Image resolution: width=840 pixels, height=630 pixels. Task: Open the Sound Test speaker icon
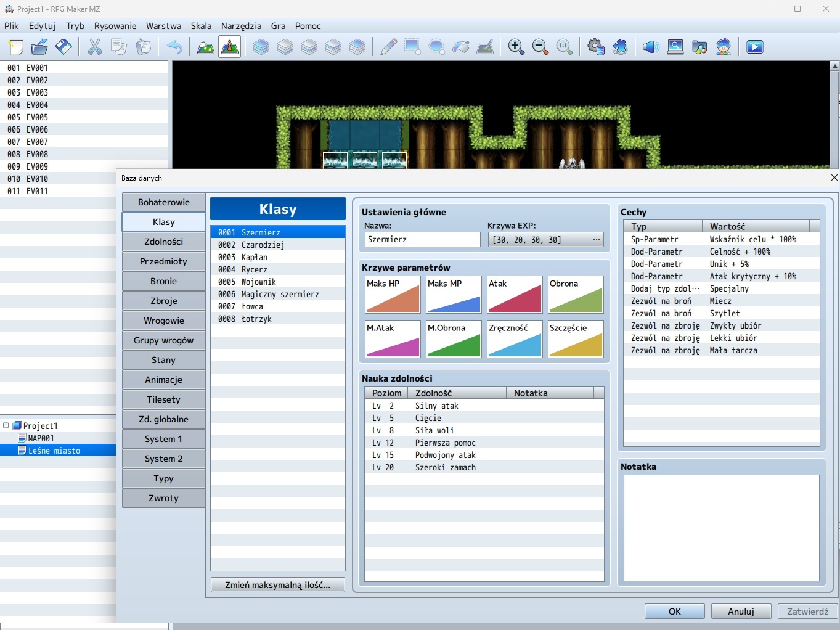coord(651,47)
